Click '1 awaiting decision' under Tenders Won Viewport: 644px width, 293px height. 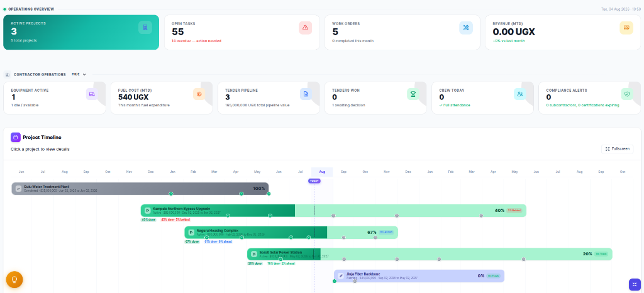coord(348,105)
